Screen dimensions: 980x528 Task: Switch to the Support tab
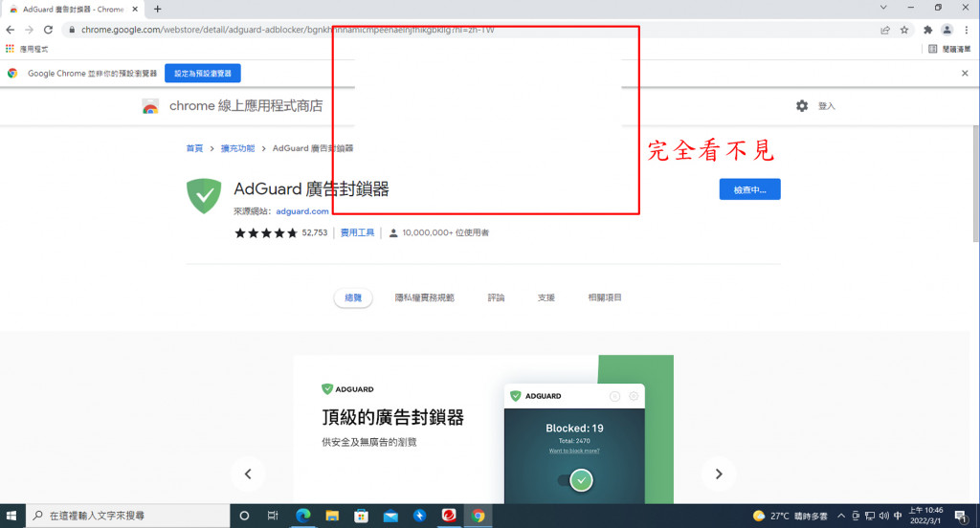pyautogui.click(x=546, y=298)
